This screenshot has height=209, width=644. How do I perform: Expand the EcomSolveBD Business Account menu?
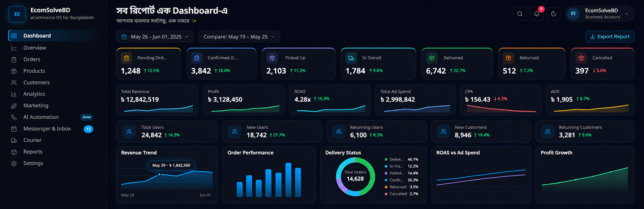click(599, 14)
